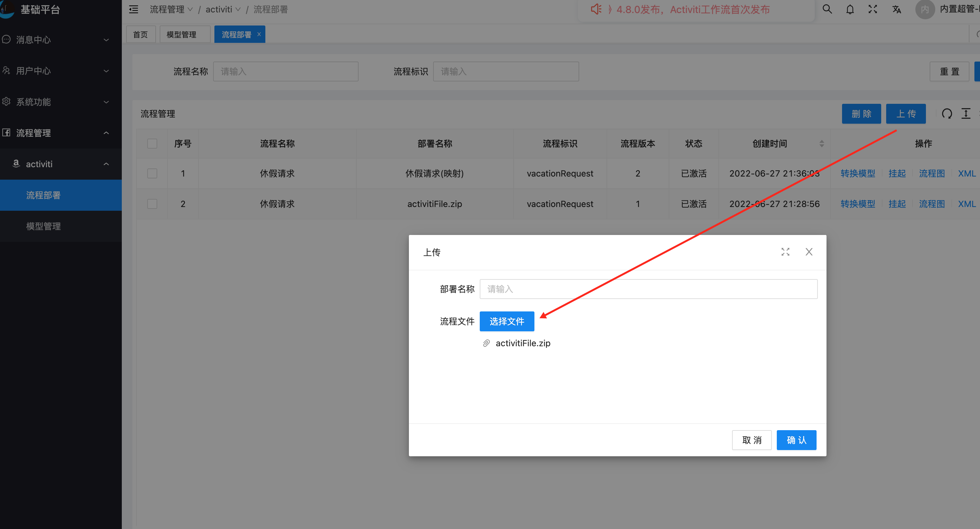Click 确认 to confirm upload
The image size is (980, 529).
(x=796, y=440)
